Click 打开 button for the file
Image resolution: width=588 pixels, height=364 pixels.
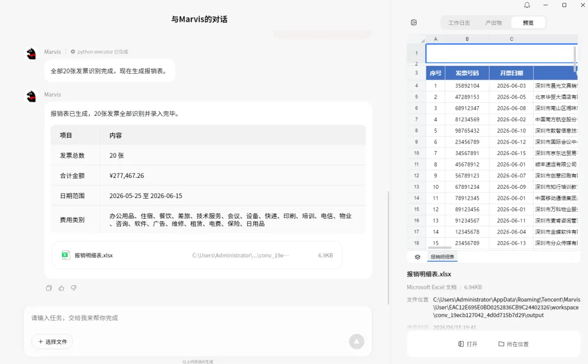click(468, 344)
